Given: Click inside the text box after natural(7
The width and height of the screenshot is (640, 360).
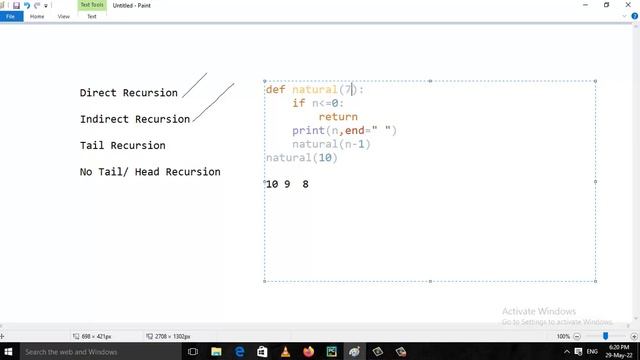Looking at the screenshot, I should pyautogui.click(x=352, y=89).
